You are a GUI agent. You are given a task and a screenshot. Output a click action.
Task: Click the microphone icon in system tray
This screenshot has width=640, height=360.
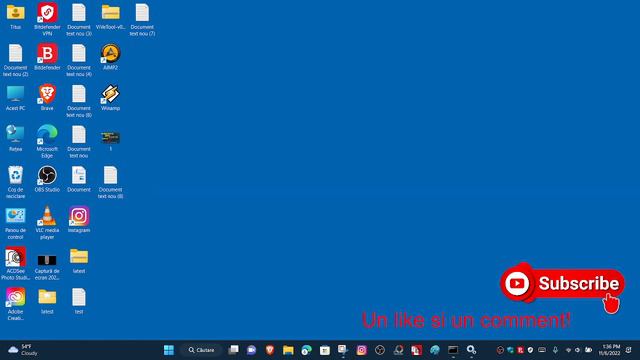pos(555,350)
